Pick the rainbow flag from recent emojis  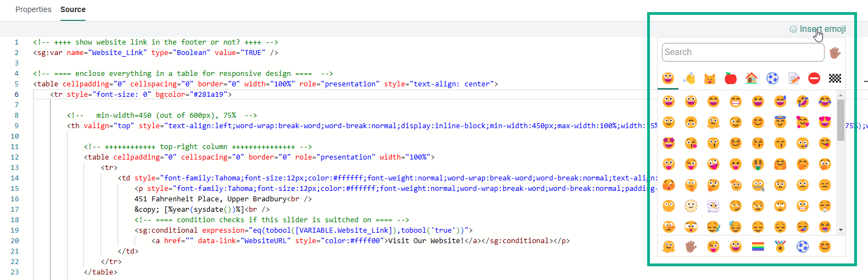pyautogui.click(x=758, y=247)
